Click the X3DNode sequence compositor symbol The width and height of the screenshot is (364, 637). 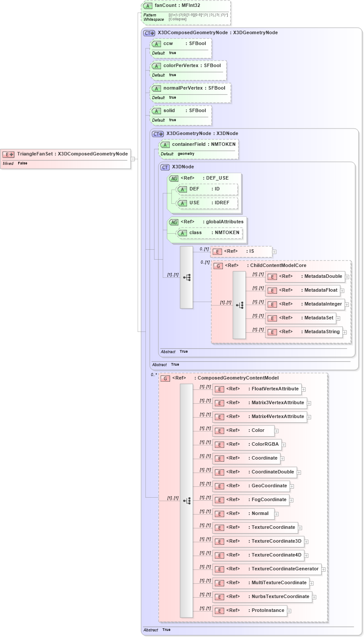pyautogui.click(x=187, y=277)
